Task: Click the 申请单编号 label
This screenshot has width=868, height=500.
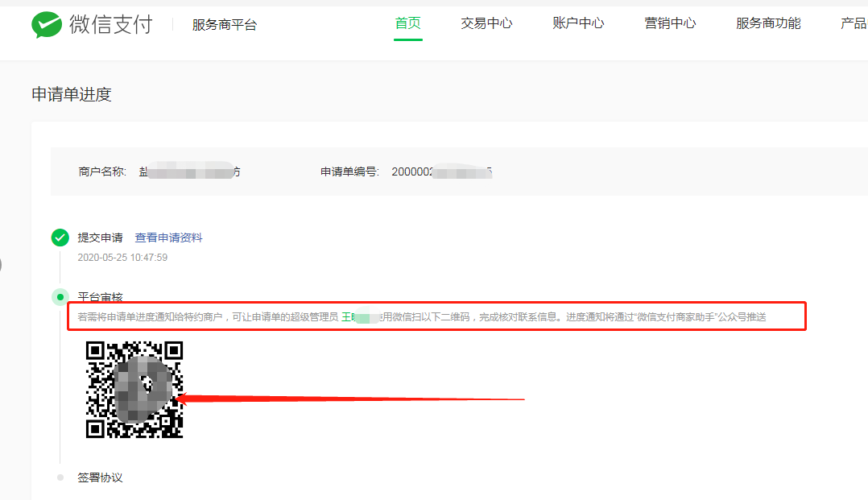Action: point(349,171)
